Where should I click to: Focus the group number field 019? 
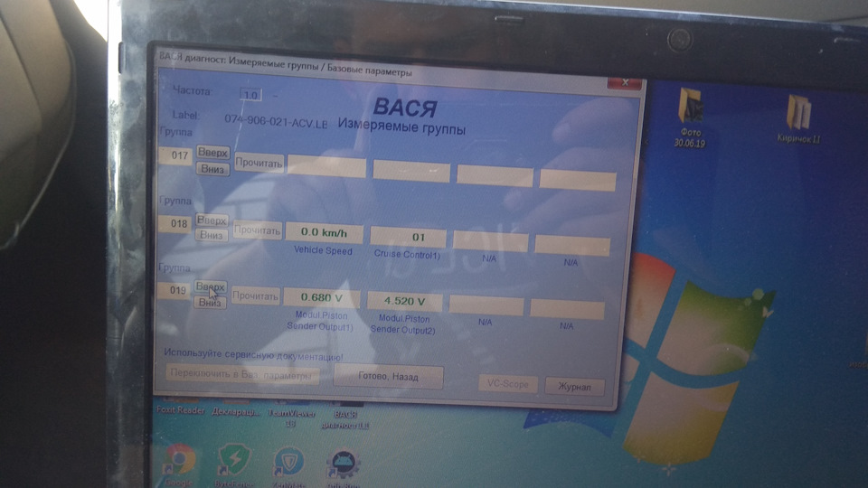[175, 290]
